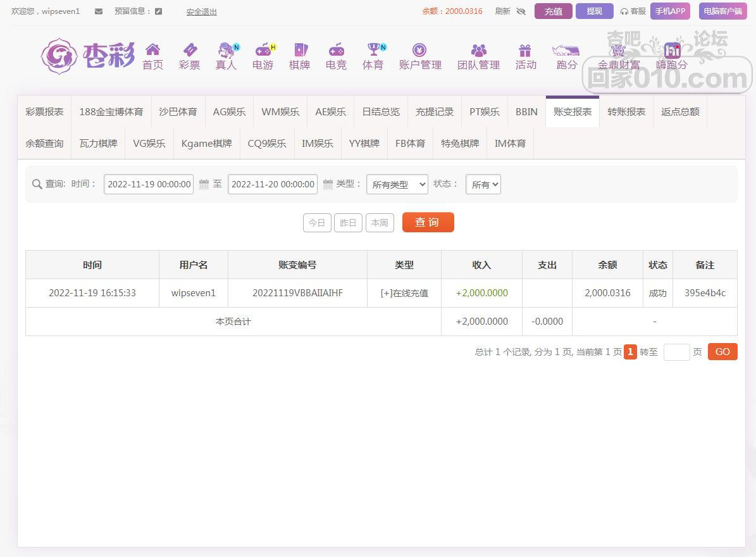Click the mail envelope icon beside username
Viewport: 756px width, 557px height.
click(x=98, y=11)
